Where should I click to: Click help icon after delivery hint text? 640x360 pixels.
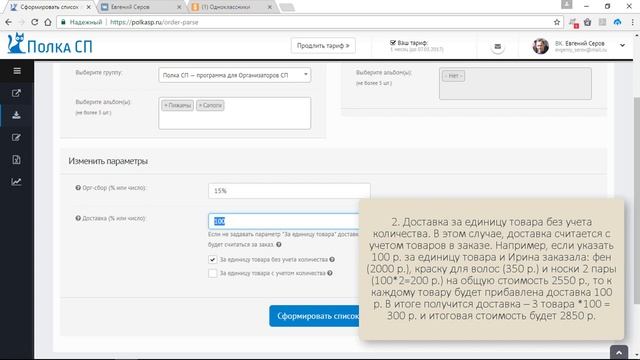click(x=279, y=245)
